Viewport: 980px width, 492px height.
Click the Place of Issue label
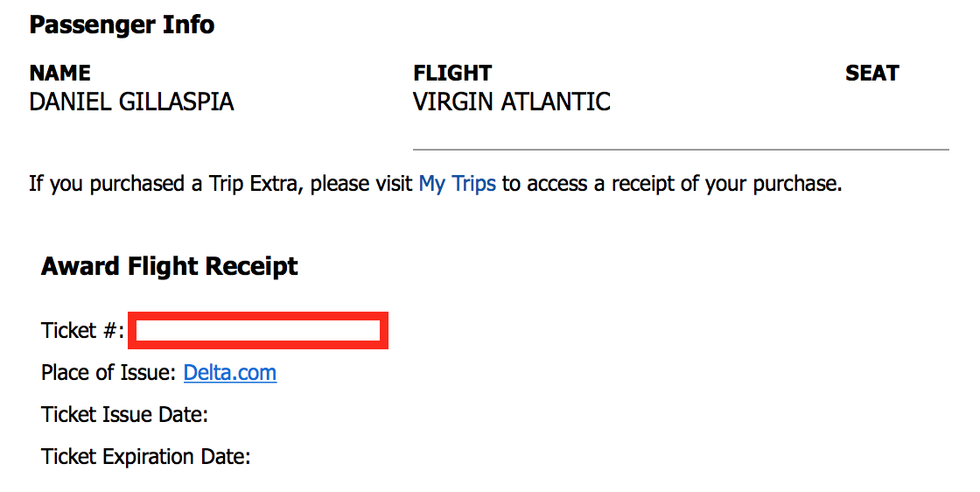pos(108,373)
